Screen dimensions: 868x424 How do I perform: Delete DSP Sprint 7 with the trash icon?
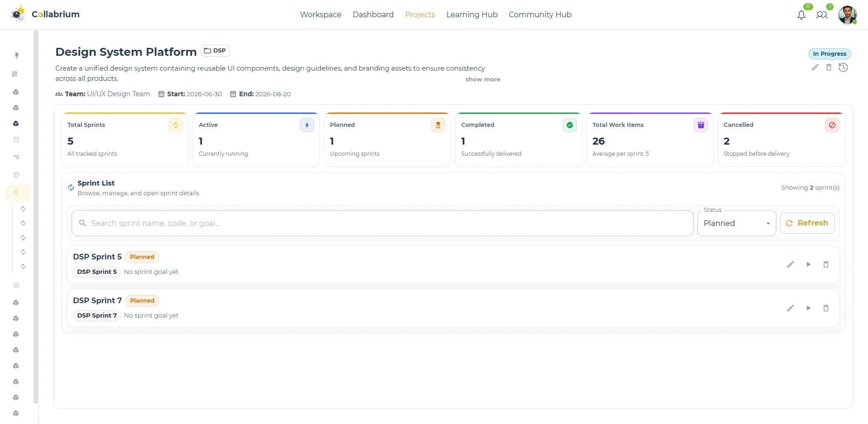click(826, 308)
